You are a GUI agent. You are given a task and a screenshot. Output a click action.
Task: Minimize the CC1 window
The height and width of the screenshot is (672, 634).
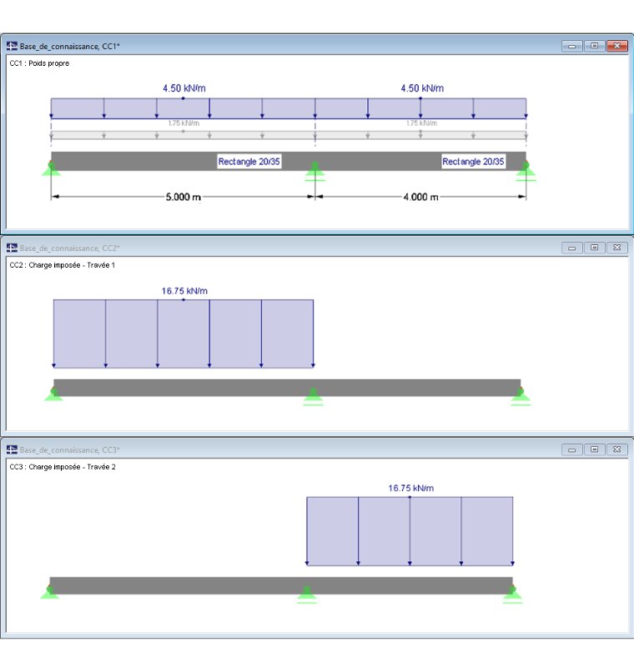point(571,46)
